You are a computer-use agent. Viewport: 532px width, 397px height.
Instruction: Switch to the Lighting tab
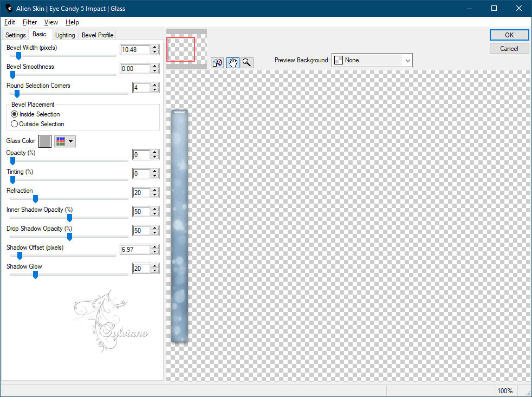[x=65, y=35]
